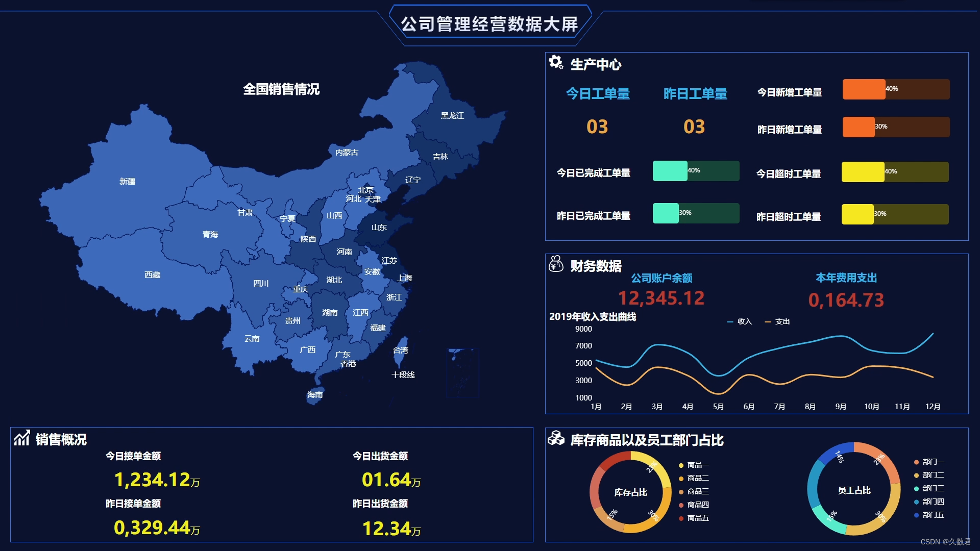
Task: Click the 库存占比 donut chart center
Action: click(x=630, y=492)
